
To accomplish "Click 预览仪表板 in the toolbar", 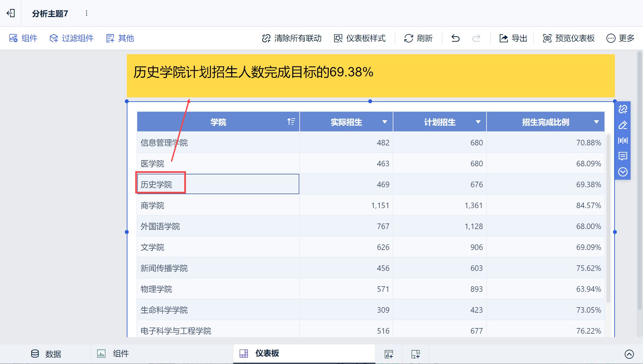I will 569,38.
